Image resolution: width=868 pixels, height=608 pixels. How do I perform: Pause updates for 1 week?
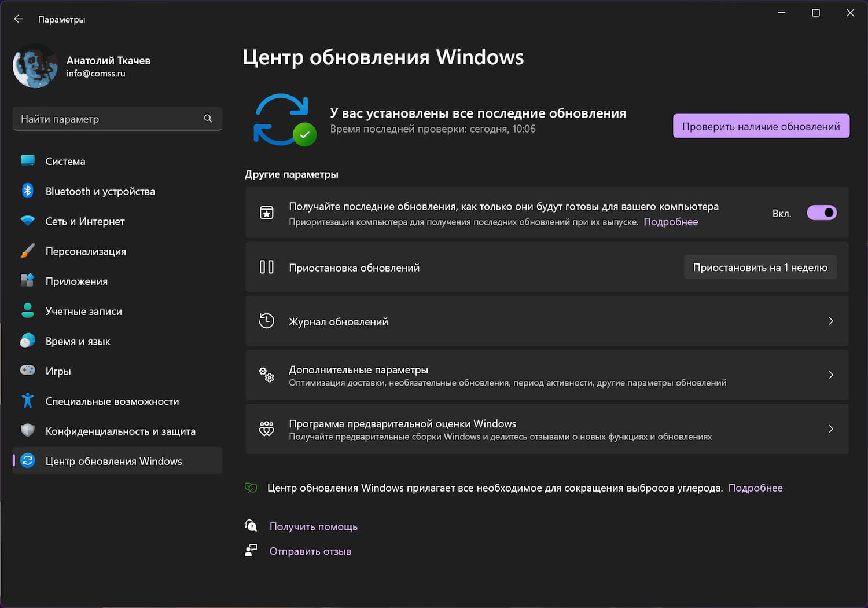(x=760, y=268)
